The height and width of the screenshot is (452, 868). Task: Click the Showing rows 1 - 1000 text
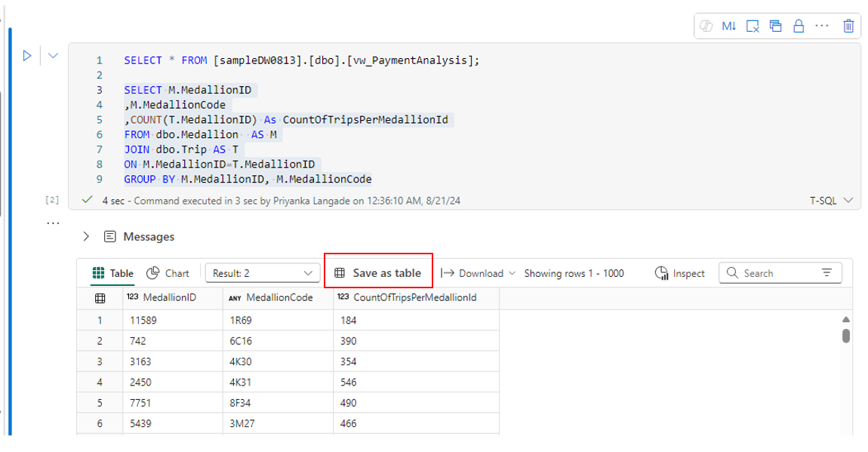coord(574,273)
